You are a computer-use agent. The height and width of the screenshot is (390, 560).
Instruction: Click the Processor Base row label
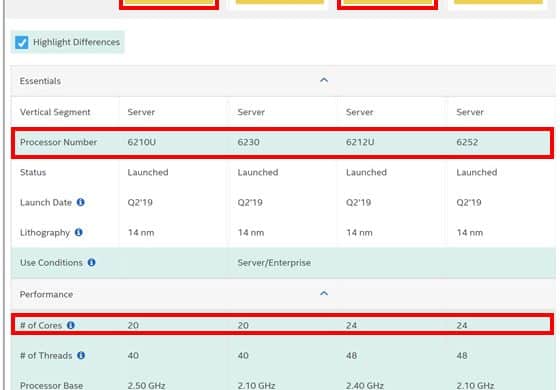(51, 385)
